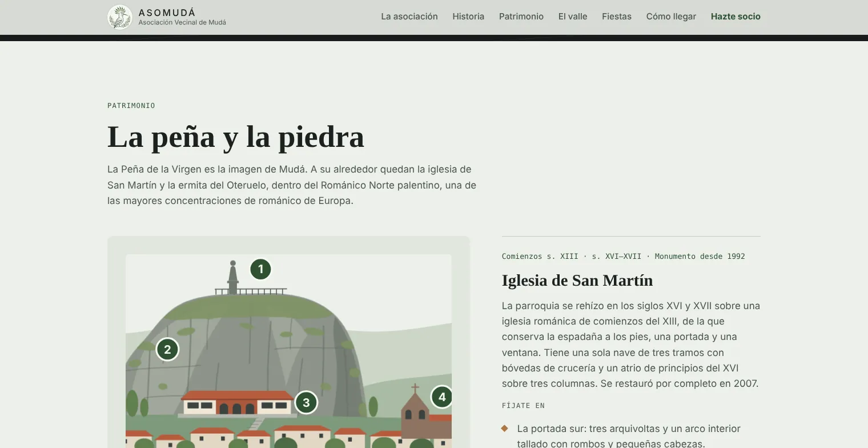The width and height of the screenshot is (868, 448).
Task: Open La asociación menu item
Action: coord(409,17)
